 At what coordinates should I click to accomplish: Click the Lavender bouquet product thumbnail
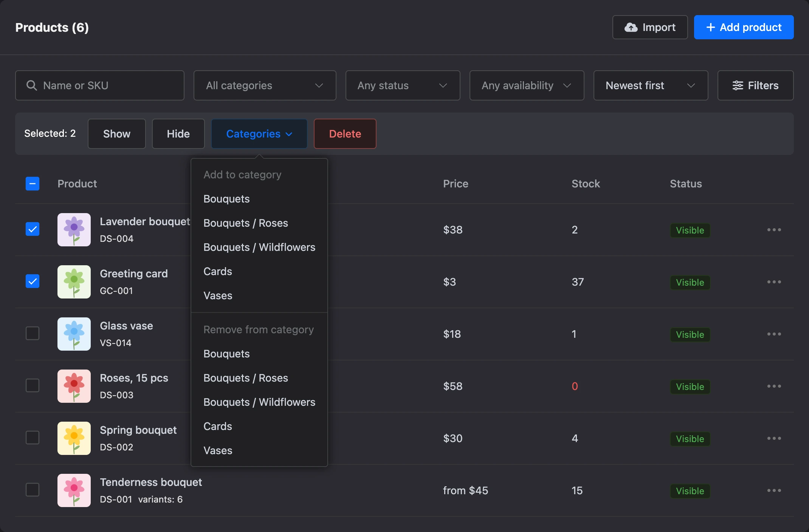74,230
